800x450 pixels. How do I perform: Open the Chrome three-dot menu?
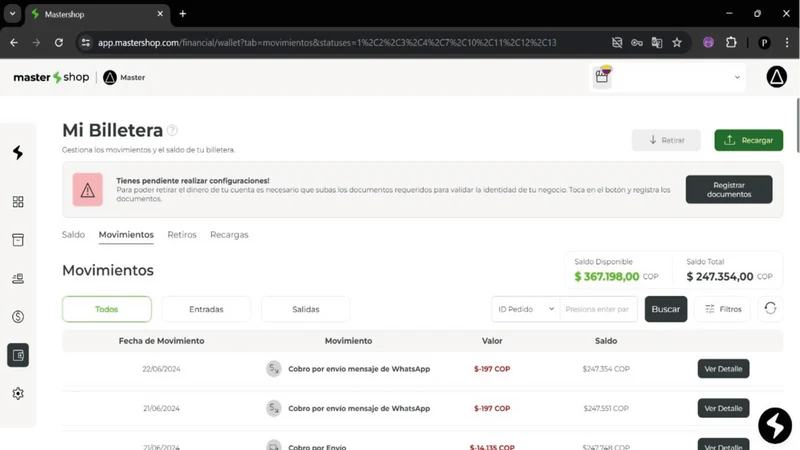[x=787, y=43]
